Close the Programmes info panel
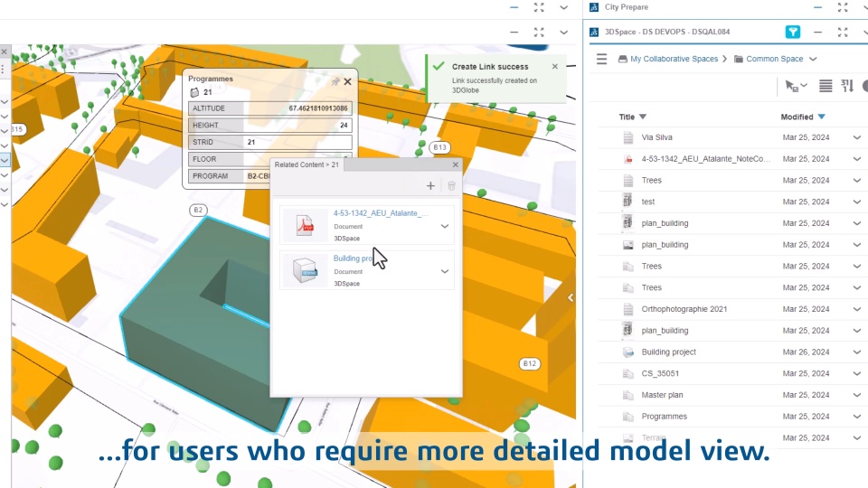Viewport: 868px width, 488px height. click(x=347, y=81)
